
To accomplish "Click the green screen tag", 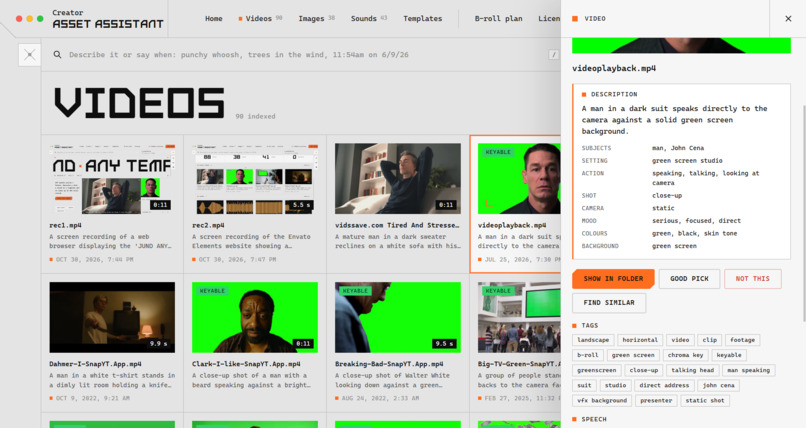I will (633, 355).
